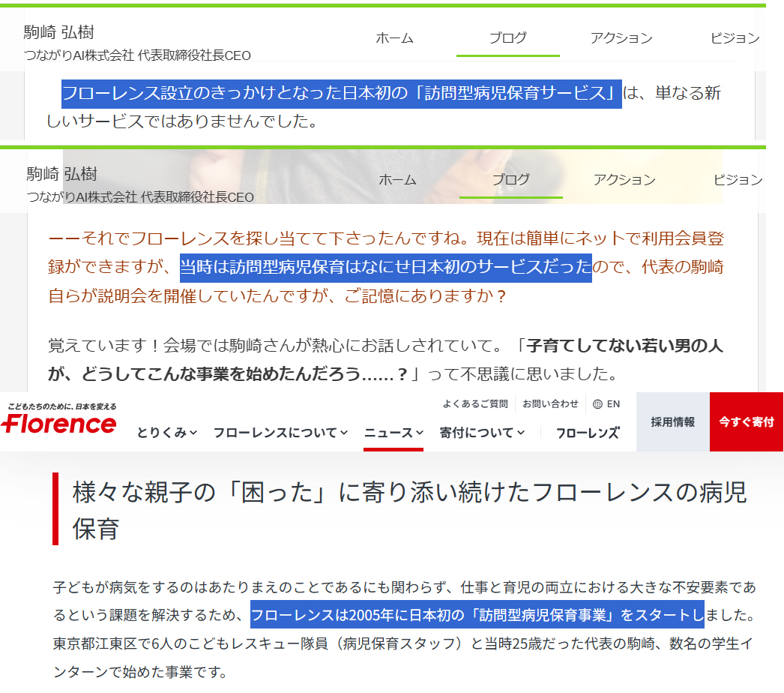The image size is (784, 693).
Task: Click text しいサービスではありませんでした。
Action: pyautogui.click(x=182, y=121)
